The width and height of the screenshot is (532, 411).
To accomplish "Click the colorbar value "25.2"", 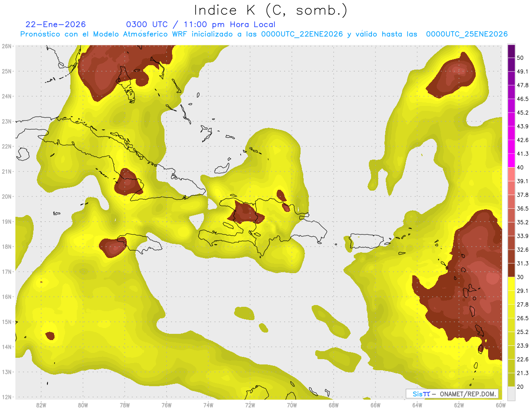I will [522, 332].
